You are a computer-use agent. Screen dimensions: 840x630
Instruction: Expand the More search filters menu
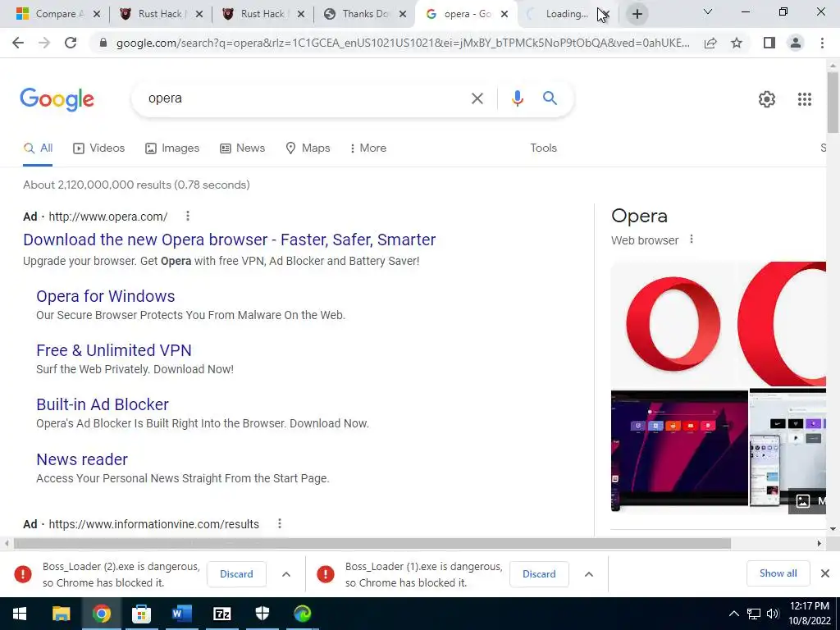(368, 148)
